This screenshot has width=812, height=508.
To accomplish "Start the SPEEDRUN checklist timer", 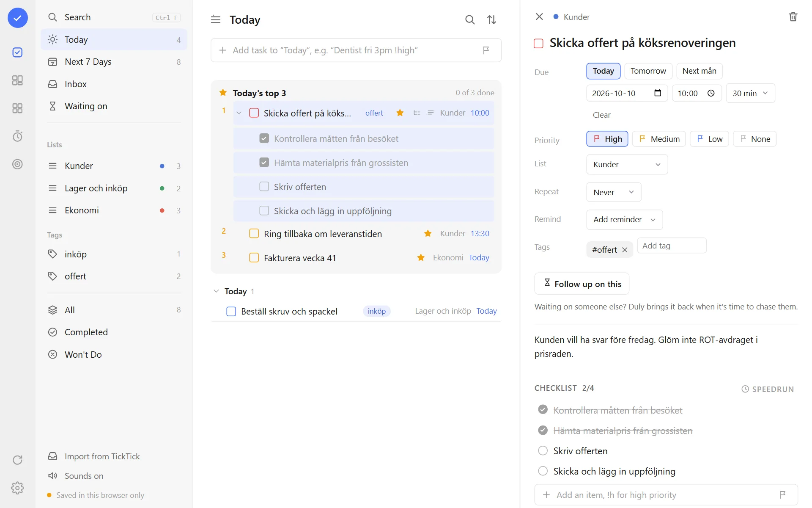I will click(768, 389).
